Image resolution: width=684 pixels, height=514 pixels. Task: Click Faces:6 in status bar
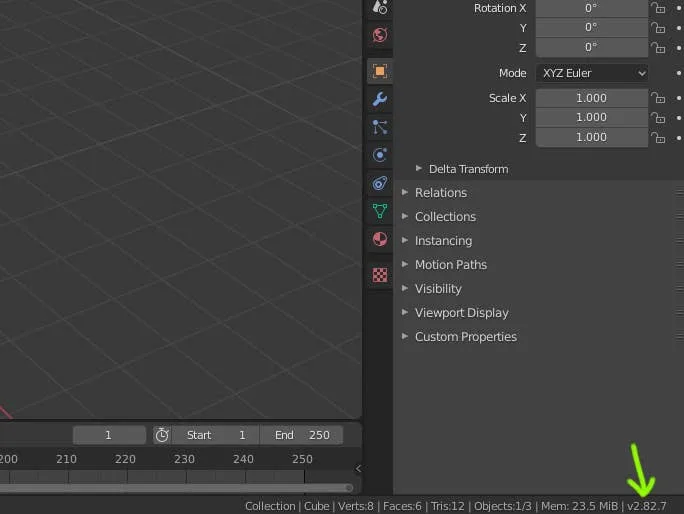402,506
